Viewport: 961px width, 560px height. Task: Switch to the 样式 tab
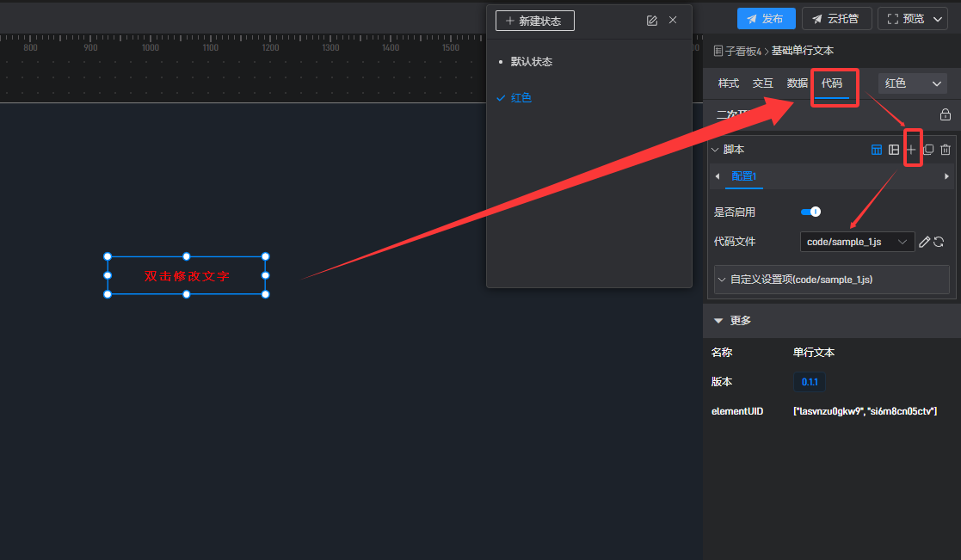729,83
